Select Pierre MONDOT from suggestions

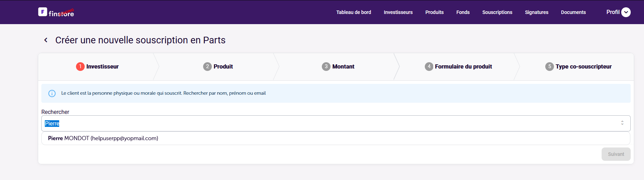[103, 138]
